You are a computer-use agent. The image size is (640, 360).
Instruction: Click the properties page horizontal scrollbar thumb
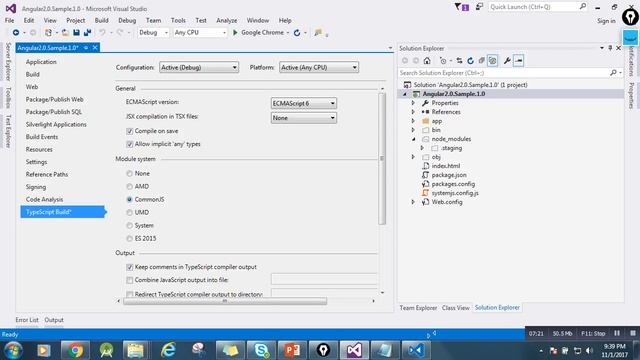[x=225, y=301]
